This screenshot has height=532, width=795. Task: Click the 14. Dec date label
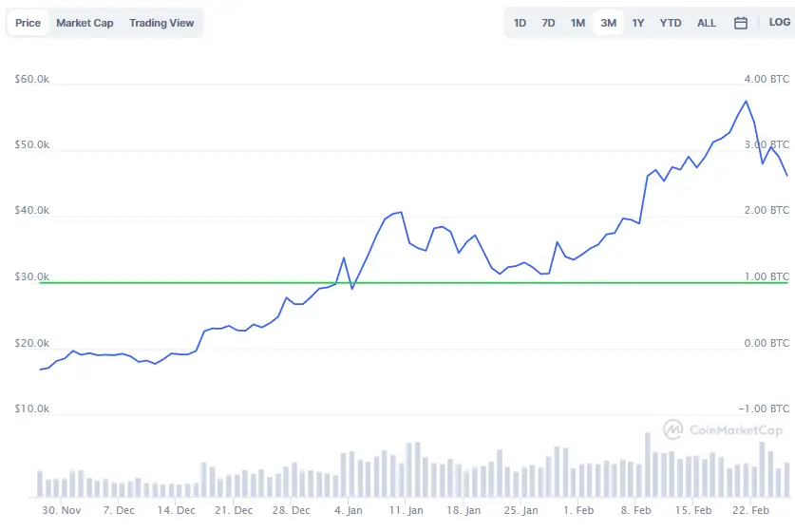tap(176, 511)
